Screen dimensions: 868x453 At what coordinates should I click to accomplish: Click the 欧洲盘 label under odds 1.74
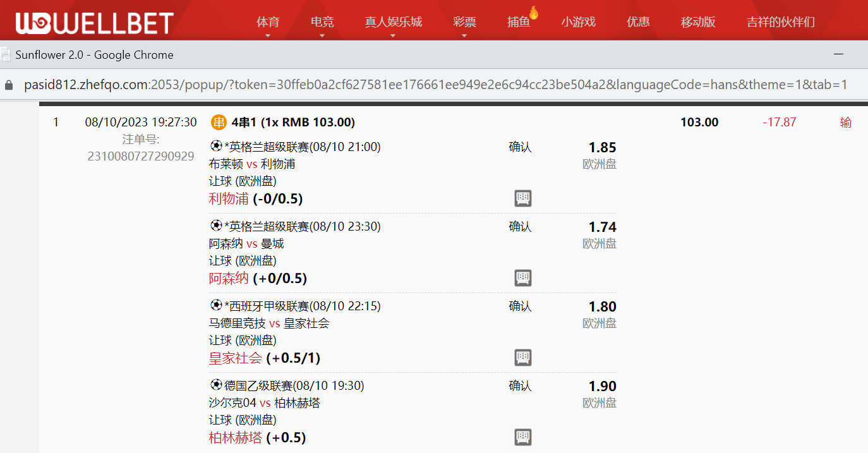[x=600, y=244]
